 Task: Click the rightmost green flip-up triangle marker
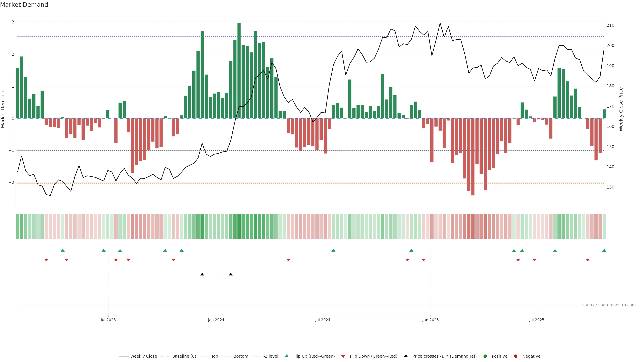coord(604,250)
